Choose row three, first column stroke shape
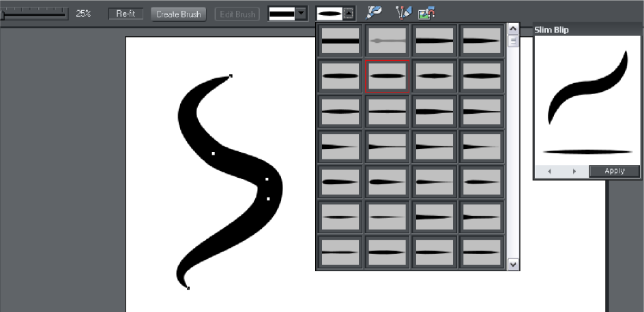The image size is (644, 312). [x=340, y=111]
